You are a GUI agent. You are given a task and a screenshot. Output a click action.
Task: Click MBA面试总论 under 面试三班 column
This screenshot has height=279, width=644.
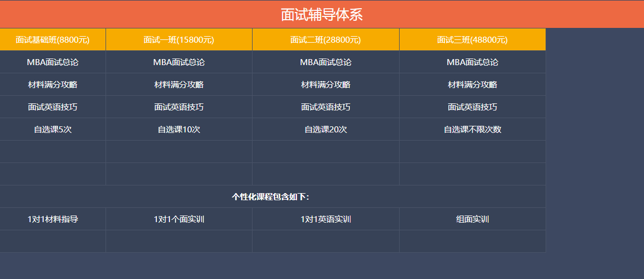472,62
